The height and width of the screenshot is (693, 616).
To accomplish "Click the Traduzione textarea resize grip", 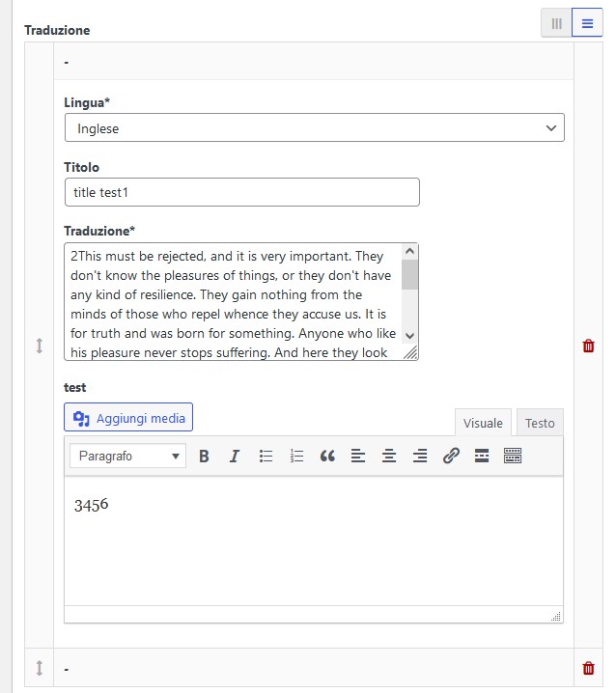I will tap(410, 352).
